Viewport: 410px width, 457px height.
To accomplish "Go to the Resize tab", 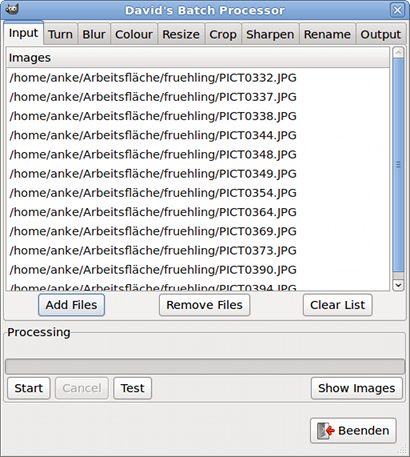I will coord(181,34).
